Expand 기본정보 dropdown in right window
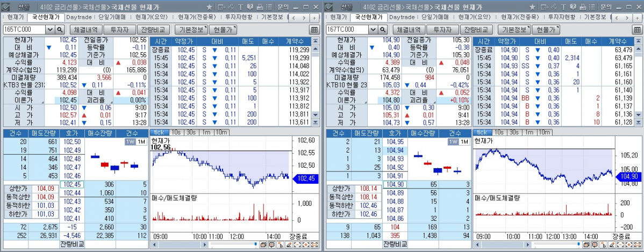Image resolution: width=644 pixels, height=252 pixels. pos(514,30)
